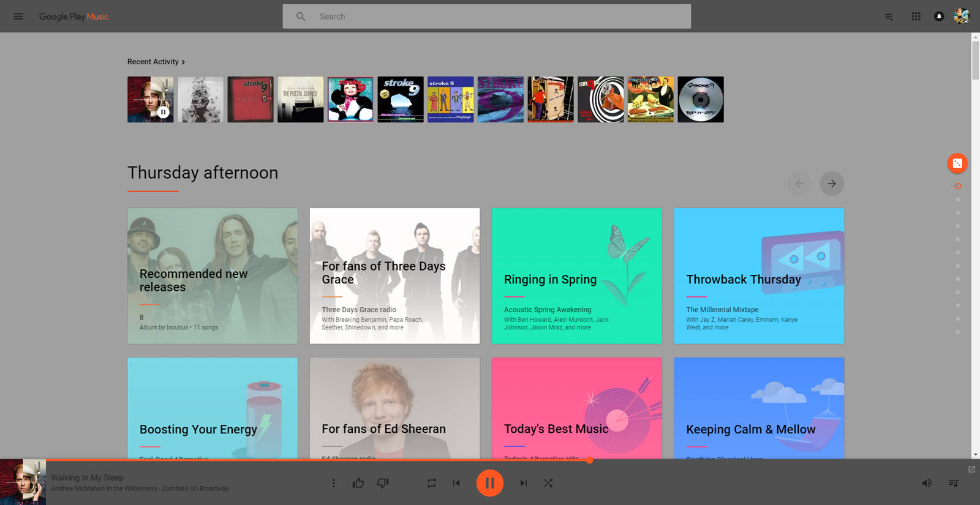Open the Throwback Thursday card

759,276
